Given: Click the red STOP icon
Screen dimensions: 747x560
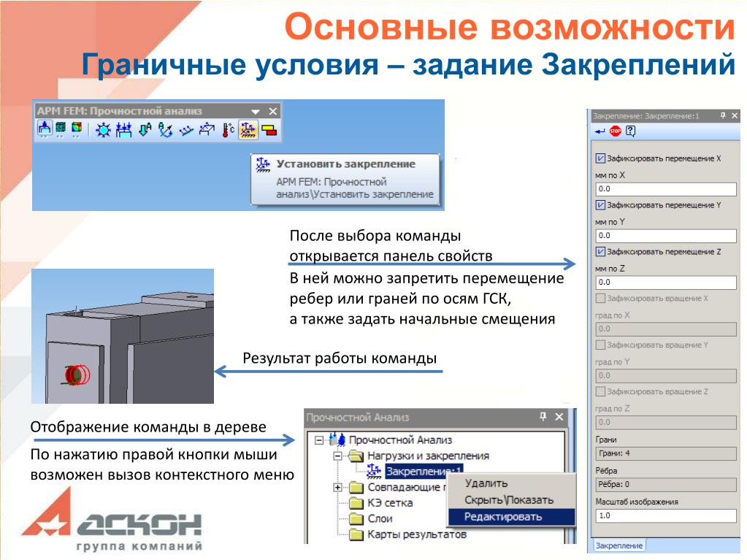Looking at the screenshot, I should click(616, 131).
